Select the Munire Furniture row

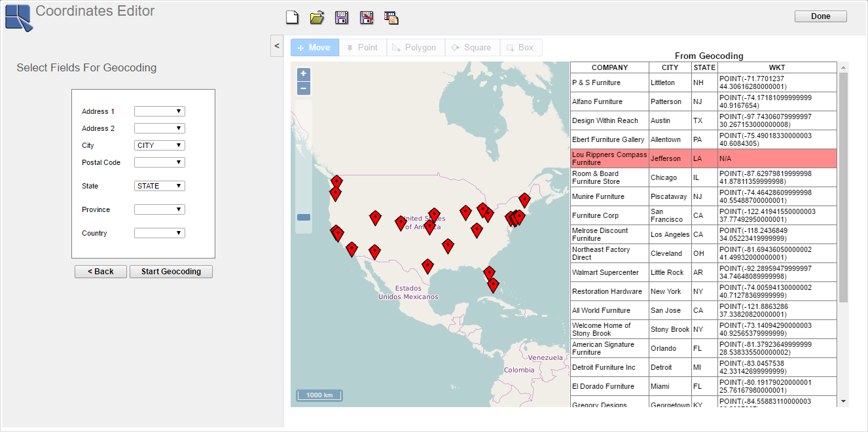704,196
